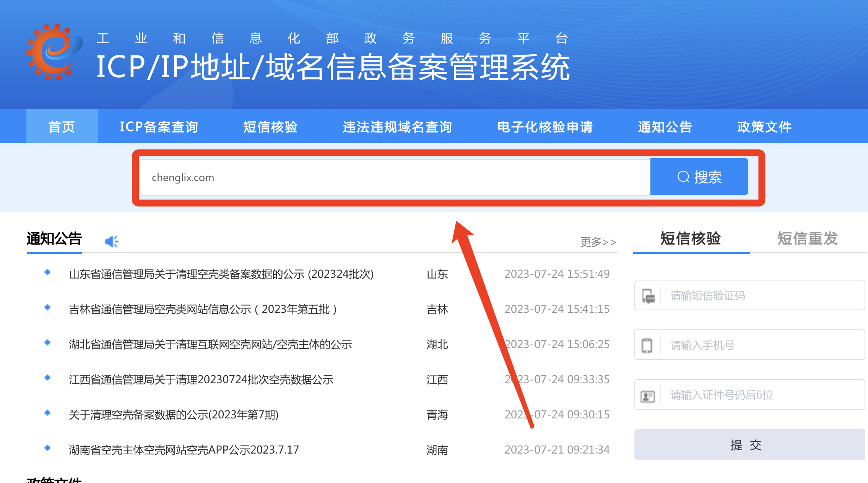Screen dimensions: 868x483
Task: Select the 首页 navigation tab
Action: pos(62,126)
